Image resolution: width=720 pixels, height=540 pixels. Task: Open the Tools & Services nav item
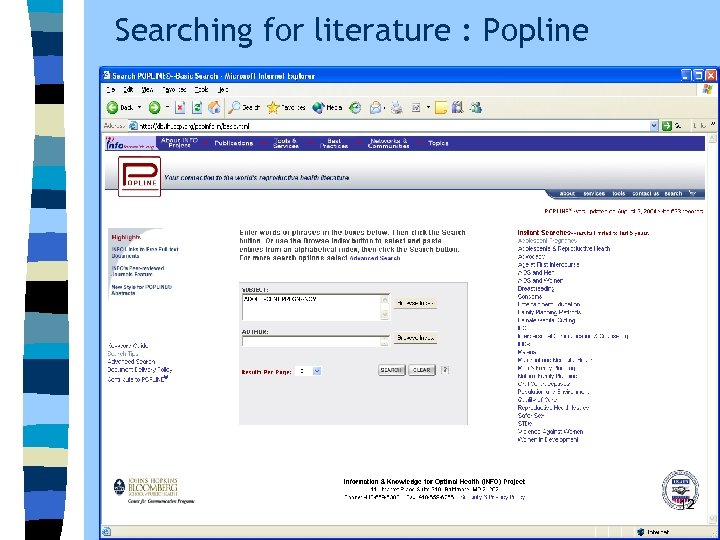pyautogui.click(x=286, y=143)
